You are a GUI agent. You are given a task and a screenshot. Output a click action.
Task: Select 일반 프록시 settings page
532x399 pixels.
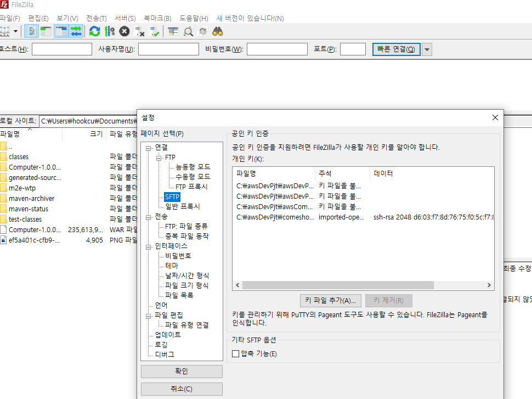(x=182, y=206)
